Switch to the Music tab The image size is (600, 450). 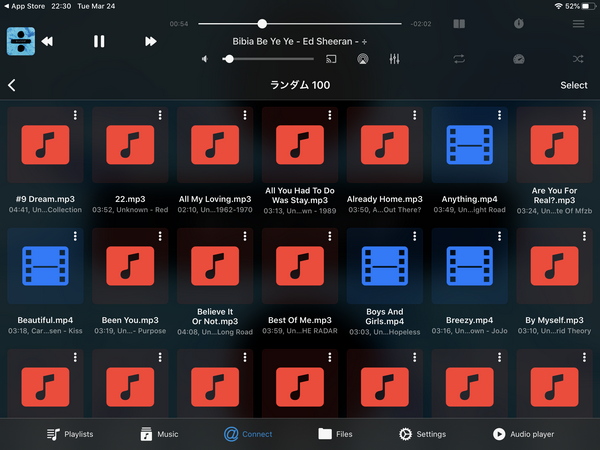pyautogui.click(x=159, y=434)
